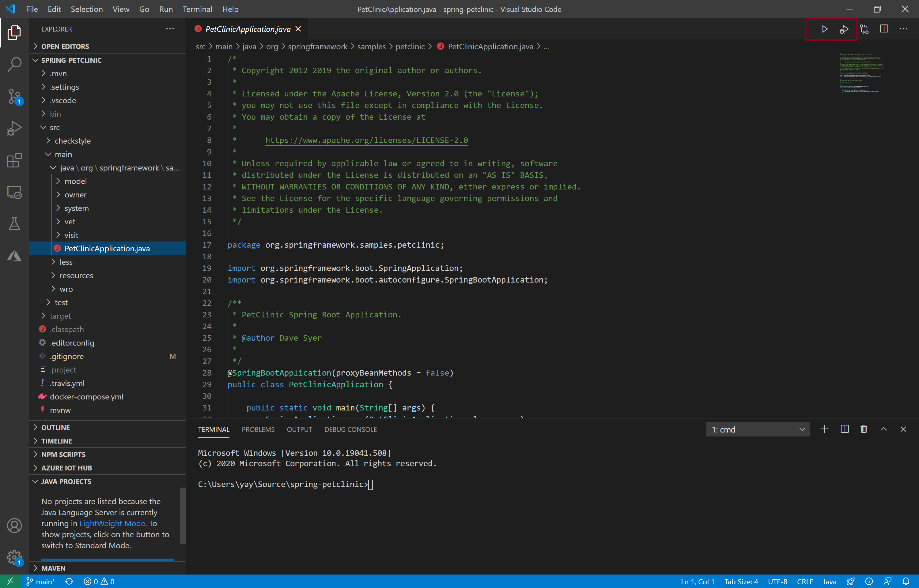Screen dimensions: 919x588
Task: Click the LightWeight Mode link
Action: tap(112, 523)
